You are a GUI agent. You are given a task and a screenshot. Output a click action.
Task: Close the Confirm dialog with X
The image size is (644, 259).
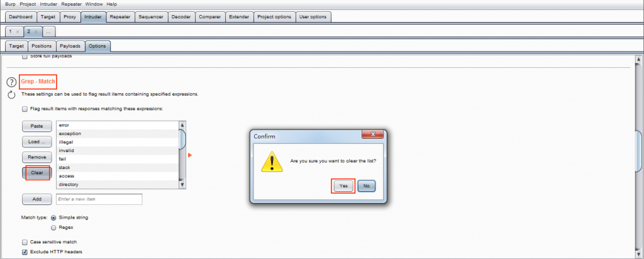click(372, 135)
